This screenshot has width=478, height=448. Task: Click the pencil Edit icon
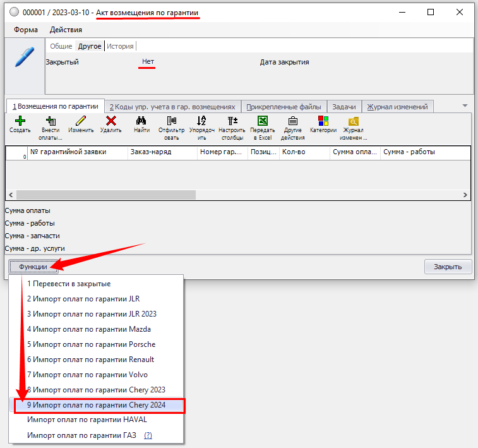(81, 121)
